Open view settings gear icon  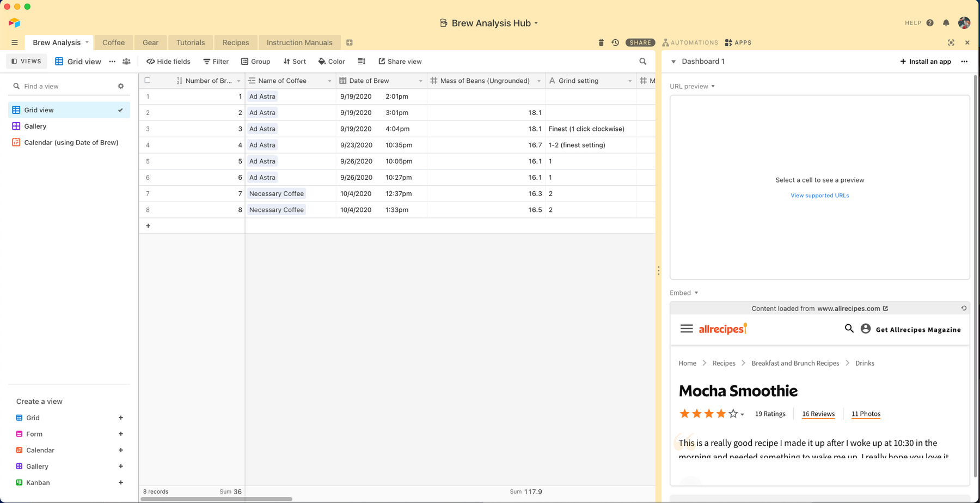(121, 86)
